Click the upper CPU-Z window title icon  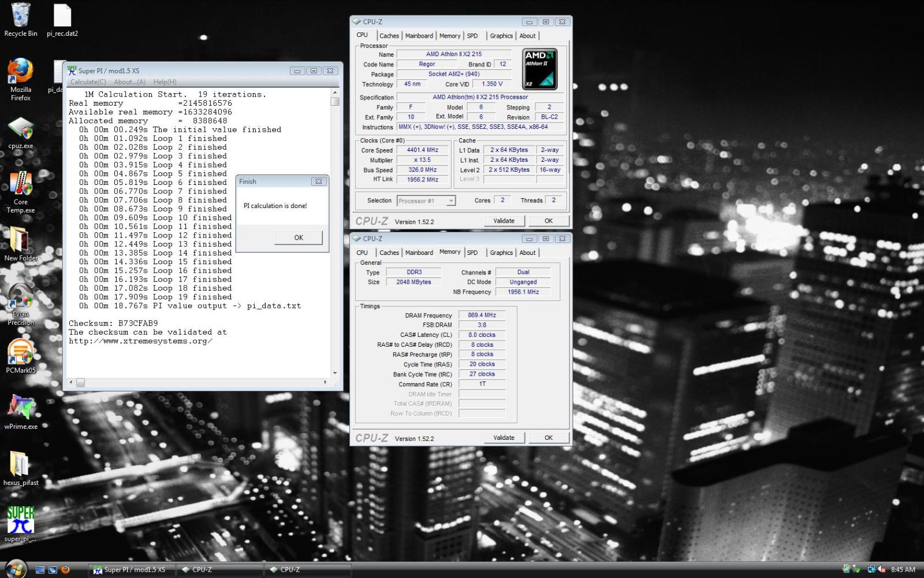(x=356, y=22)
